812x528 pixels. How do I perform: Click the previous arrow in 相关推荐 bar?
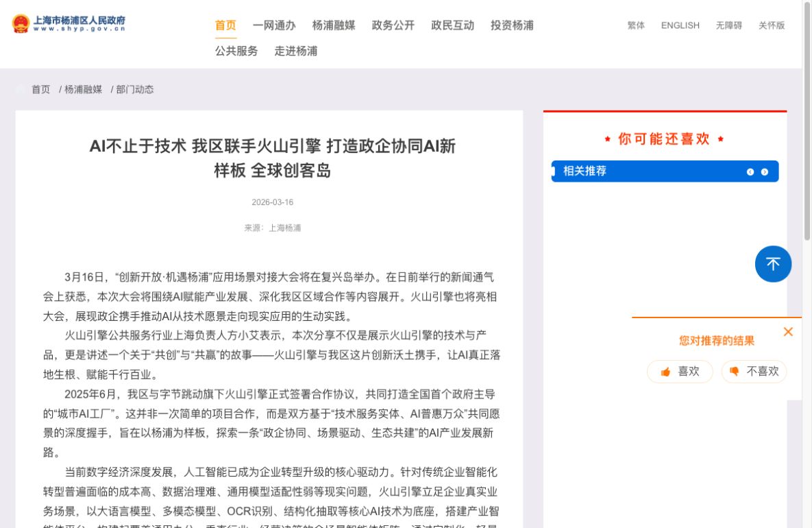[750, 172]
